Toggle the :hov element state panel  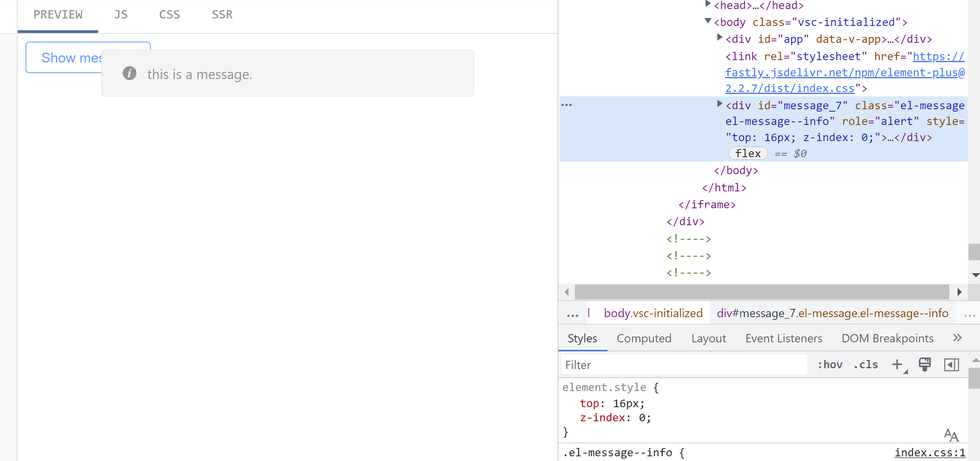(830, 365)
